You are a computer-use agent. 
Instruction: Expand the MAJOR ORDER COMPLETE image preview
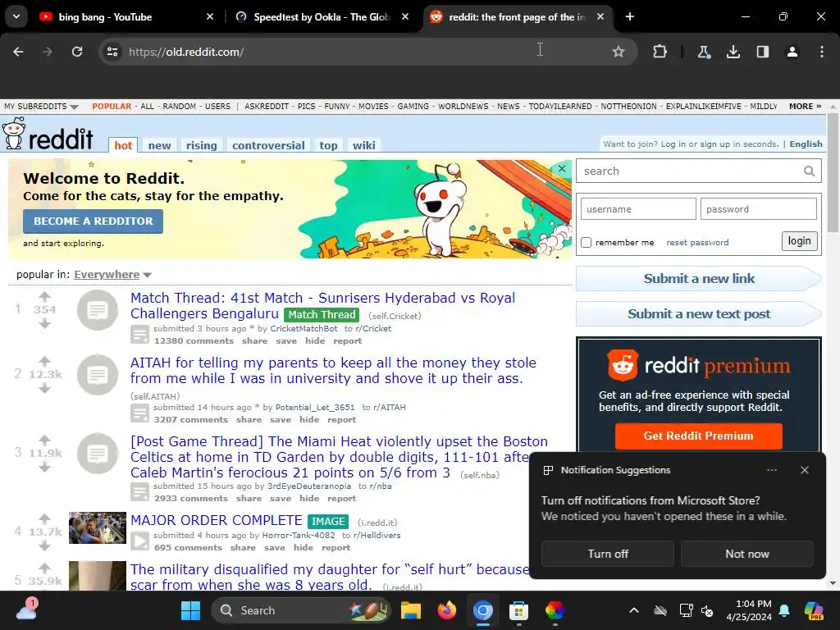pyautogui.click(x=139, y=541)
